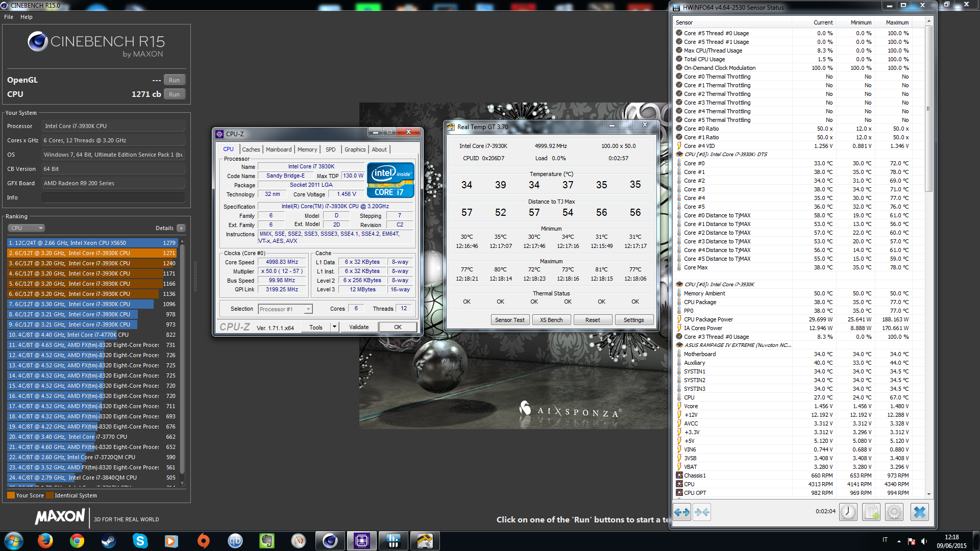Open Evernote from the taskbar
Image resolution: width=980 pixels, height=551 pixels.
(x=267, y=541)
